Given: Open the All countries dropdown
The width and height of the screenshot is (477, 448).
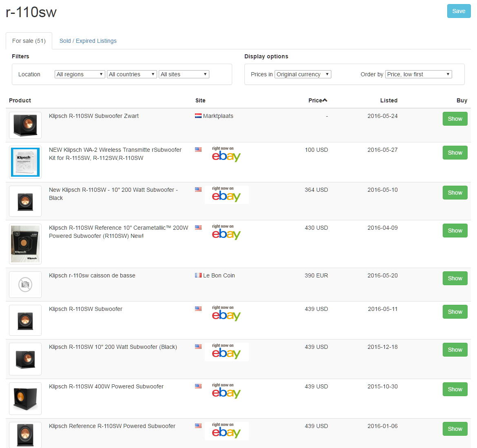Looking at the screenshot, I should pyautogui.click(x=132, y=74).
